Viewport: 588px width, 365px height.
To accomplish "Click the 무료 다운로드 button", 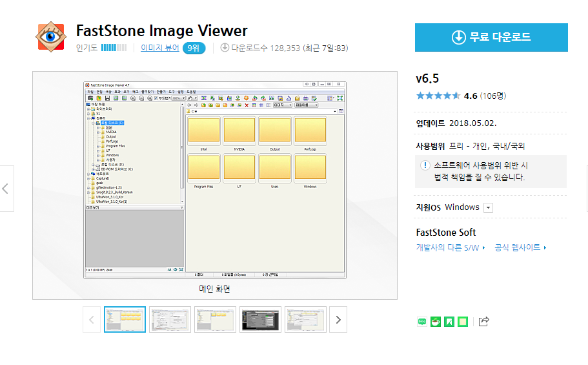I will coord(491,37).
